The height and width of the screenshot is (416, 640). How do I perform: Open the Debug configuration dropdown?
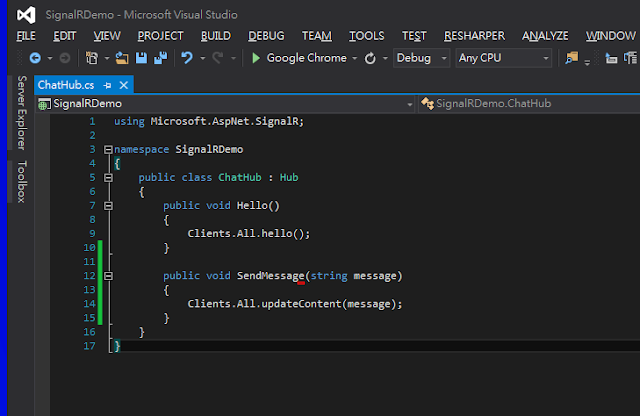pos(444,58)
